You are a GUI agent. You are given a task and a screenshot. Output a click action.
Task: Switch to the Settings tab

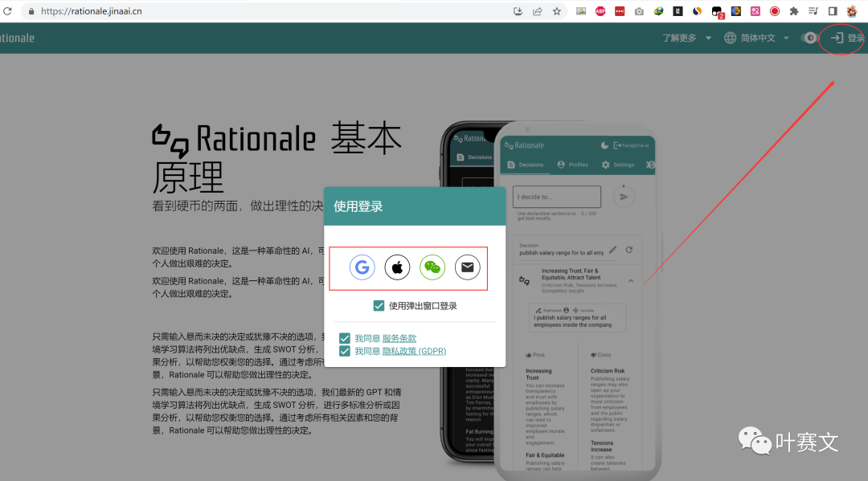[620, 164]
